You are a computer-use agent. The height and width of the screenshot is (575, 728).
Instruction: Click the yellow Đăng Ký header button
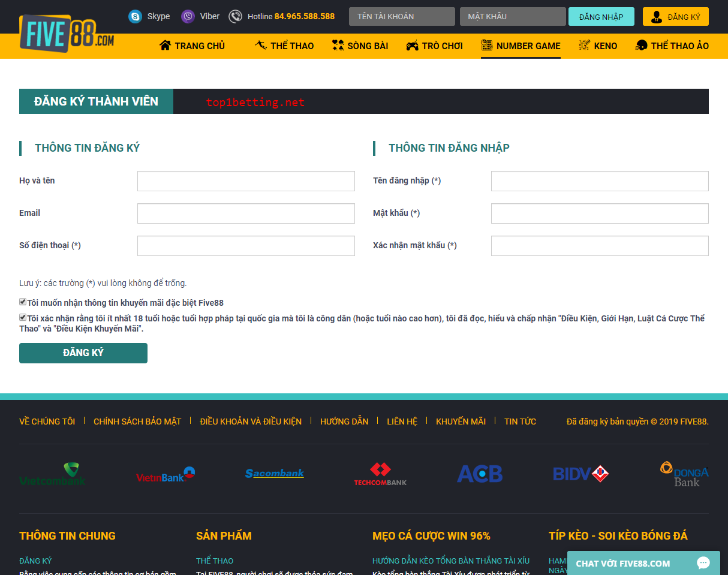676,17
